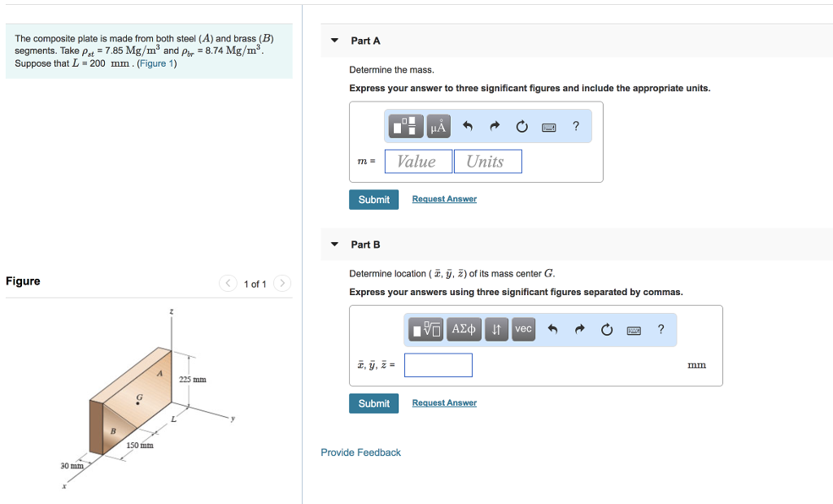Image resolution: width=833 pixels, height=504 pixels.
Task: Open the exponent/fraction templates palette in Part A
Action: point(405,126)
